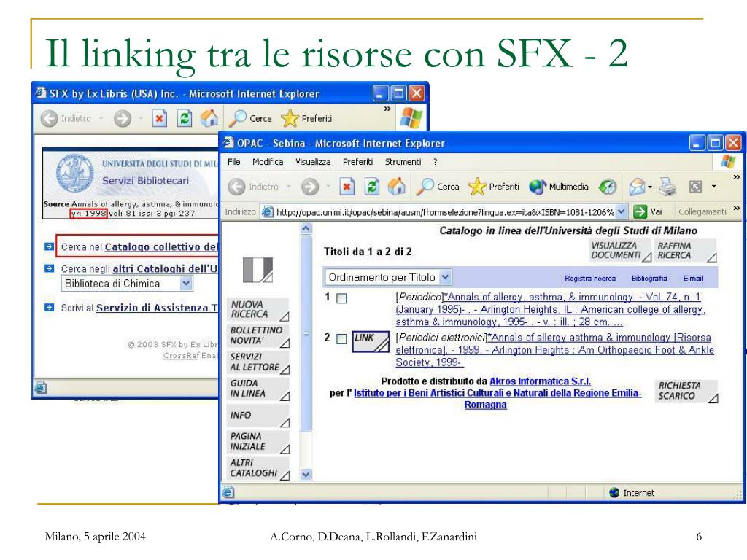Check the box for result 2

pos(341,339)
